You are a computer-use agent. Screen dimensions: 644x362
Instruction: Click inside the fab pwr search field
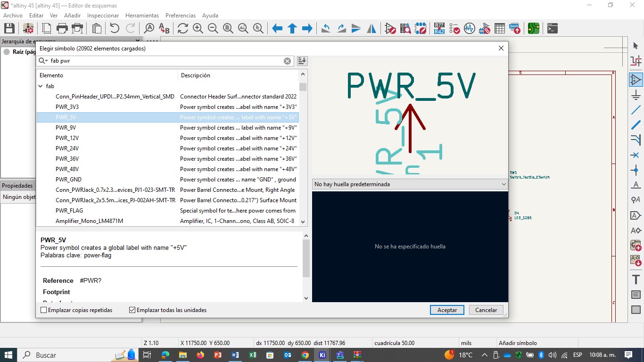point(165,61)
